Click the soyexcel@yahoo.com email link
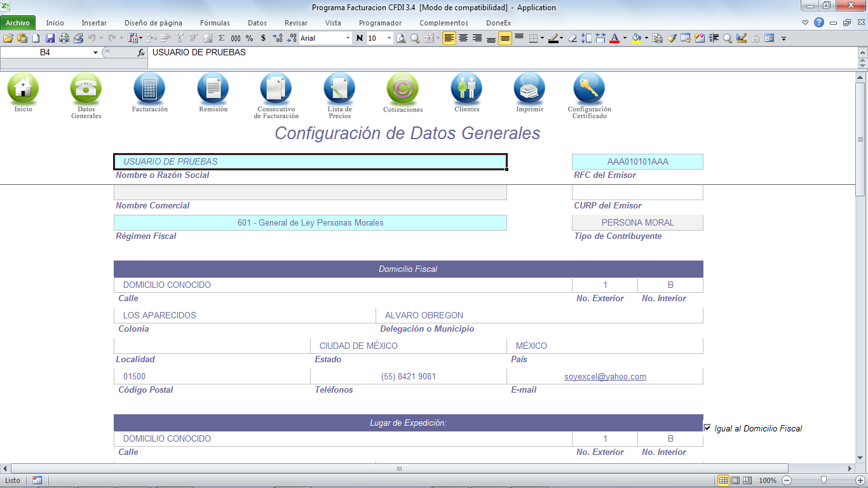868x488 pixels. pyautogui.click(x=605, y=377)
